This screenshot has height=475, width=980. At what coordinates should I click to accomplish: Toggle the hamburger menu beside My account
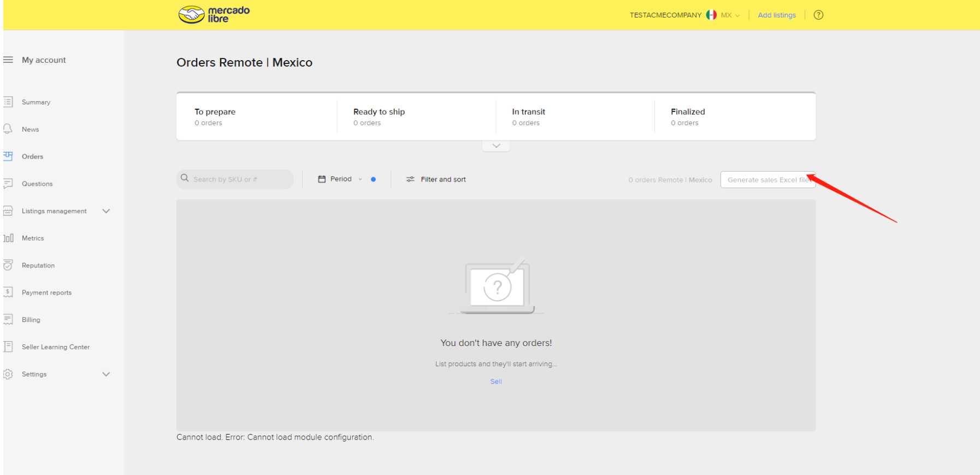(x=8, y=60)
